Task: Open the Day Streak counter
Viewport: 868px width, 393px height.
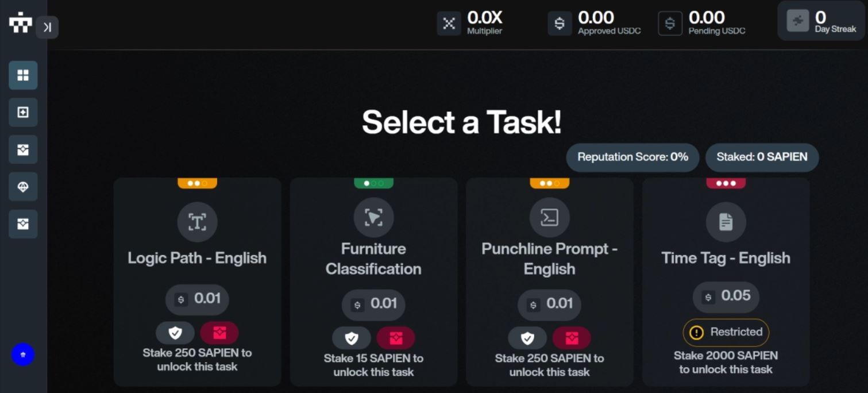Action: [x=820, y=21]
